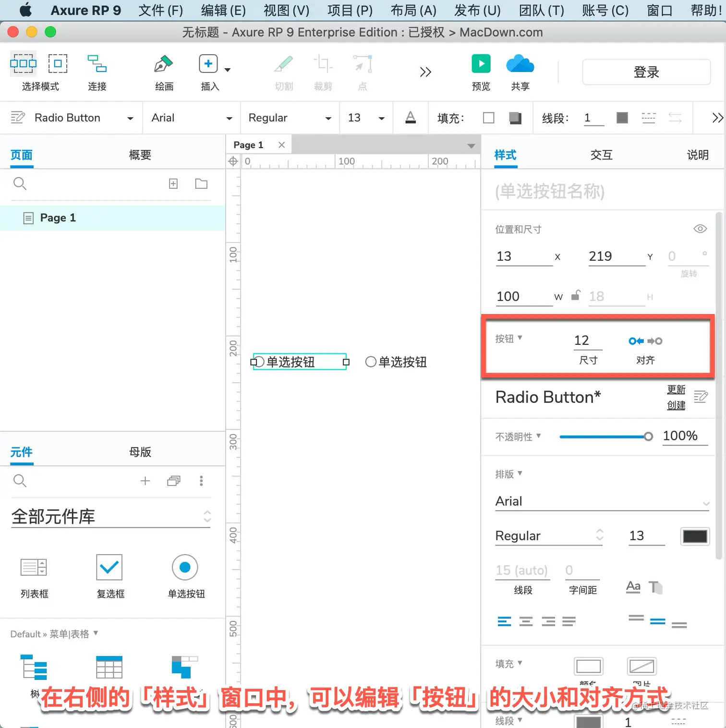Expand style toolbar overflow chevron
Image resolution: width=726 pixels, height=728 pixels.
pyautogui.click(x=717, y=118)
